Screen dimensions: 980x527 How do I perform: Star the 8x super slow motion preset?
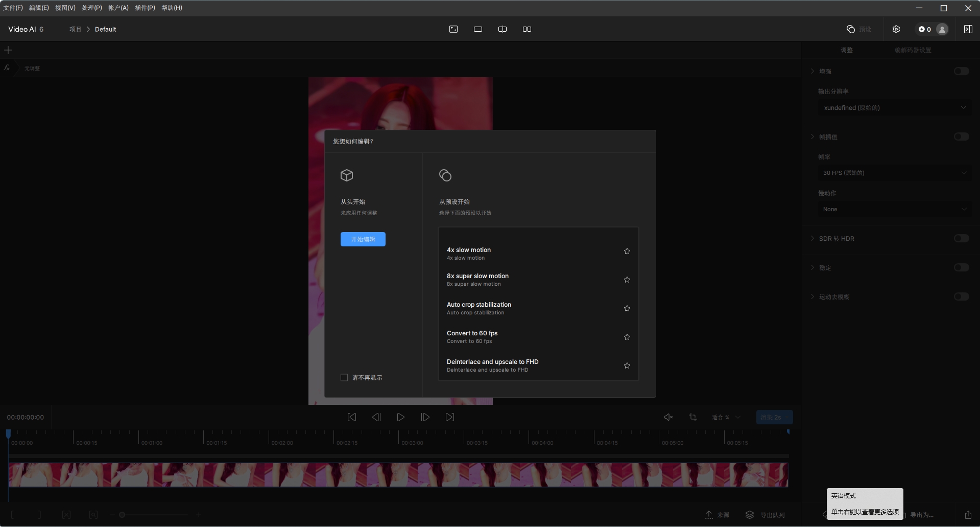(x=627, y=280)
